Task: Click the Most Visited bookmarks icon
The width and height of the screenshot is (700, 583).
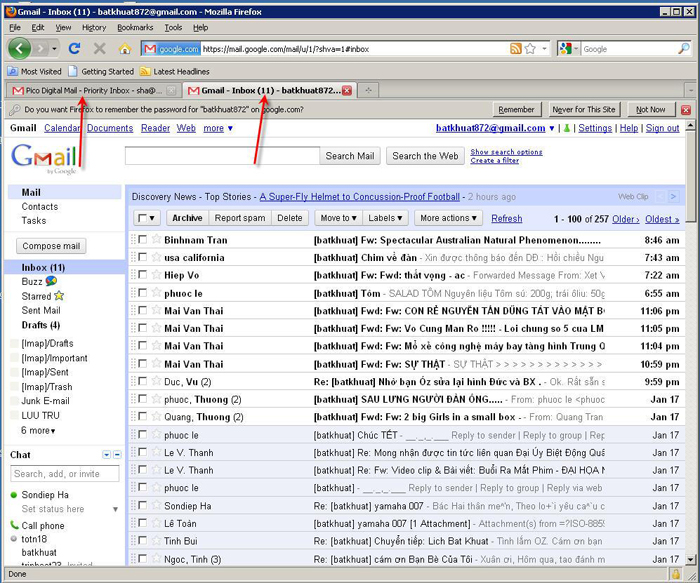Action: pyautogui.click(x=13, y=71)
